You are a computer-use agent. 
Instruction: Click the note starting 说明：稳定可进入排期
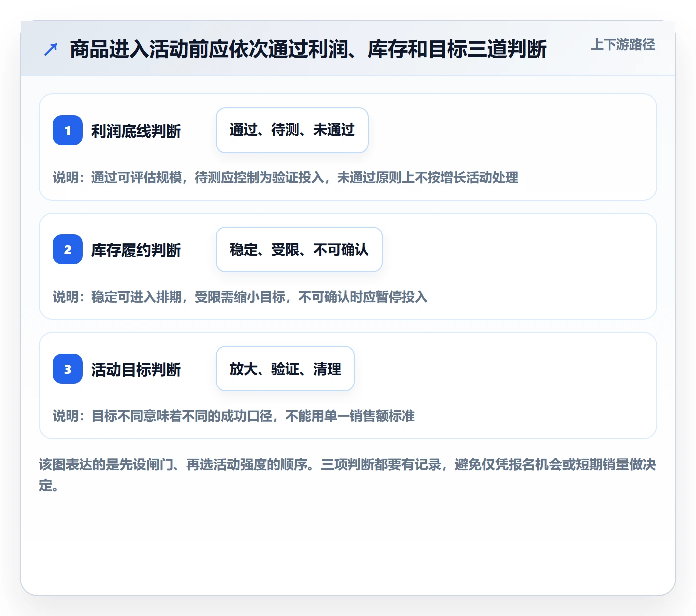coord(240,297)
